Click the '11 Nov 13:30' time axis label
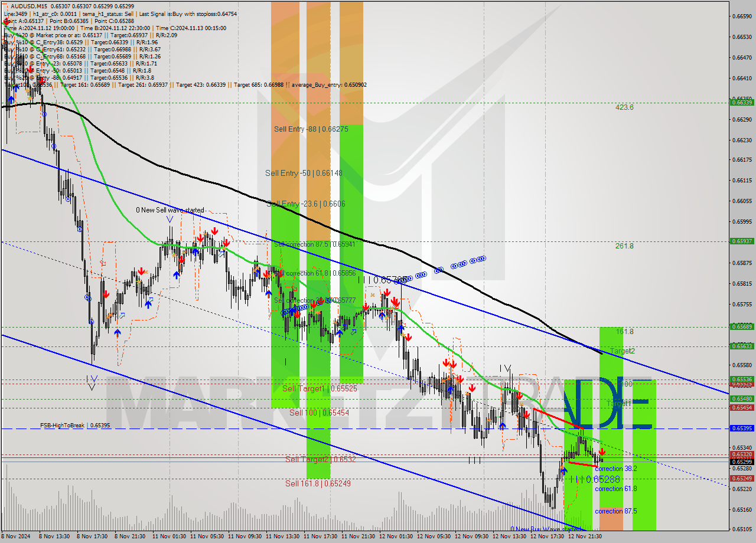Screen dimensions: 756x543 click(282, 537)
